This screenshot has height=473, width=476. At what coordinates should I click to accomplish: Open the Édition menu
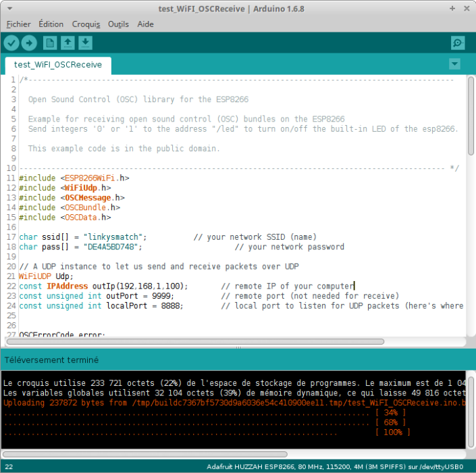click(51, 24)
